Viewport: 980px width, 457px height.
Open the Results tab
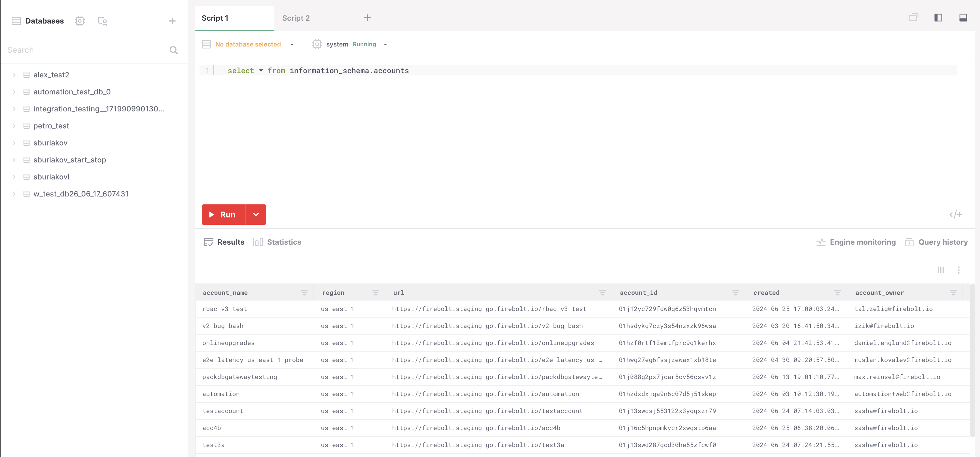coord(224,242)
